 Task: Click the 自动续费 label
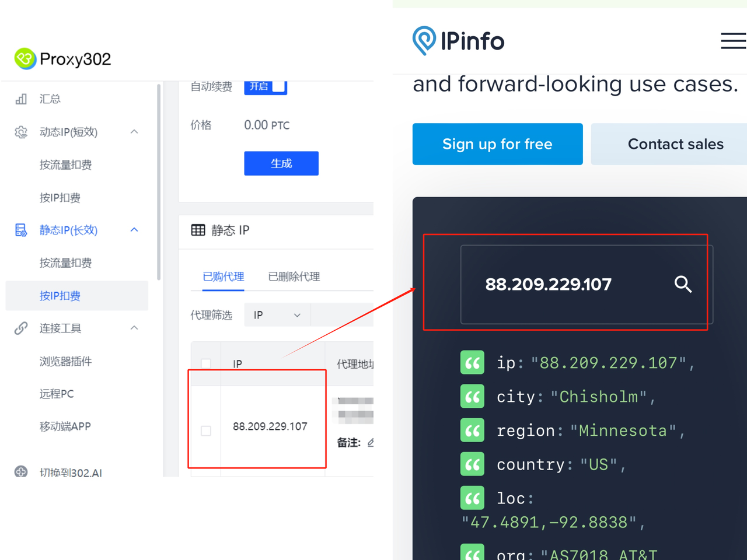211,87
